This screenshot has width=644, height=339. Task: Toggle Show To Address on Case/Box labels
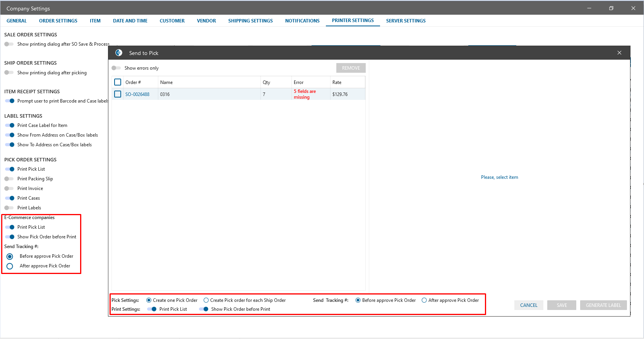coord(10,145)
